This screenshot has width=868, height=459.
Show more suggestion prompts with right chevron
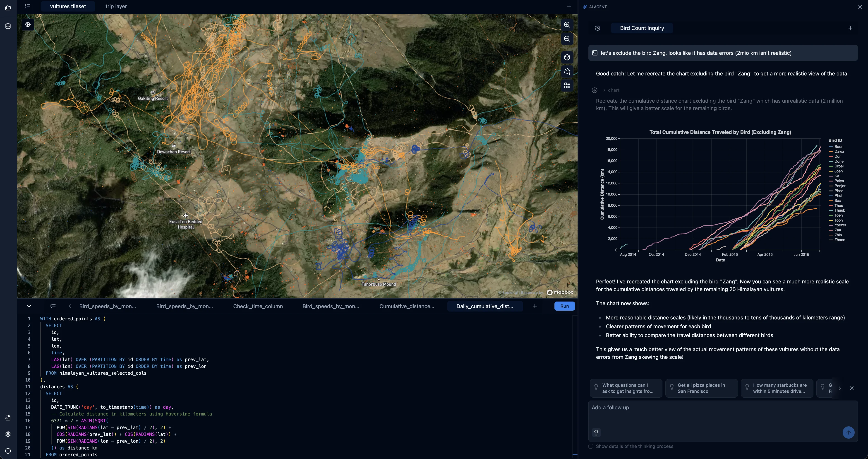coord(839,388)
